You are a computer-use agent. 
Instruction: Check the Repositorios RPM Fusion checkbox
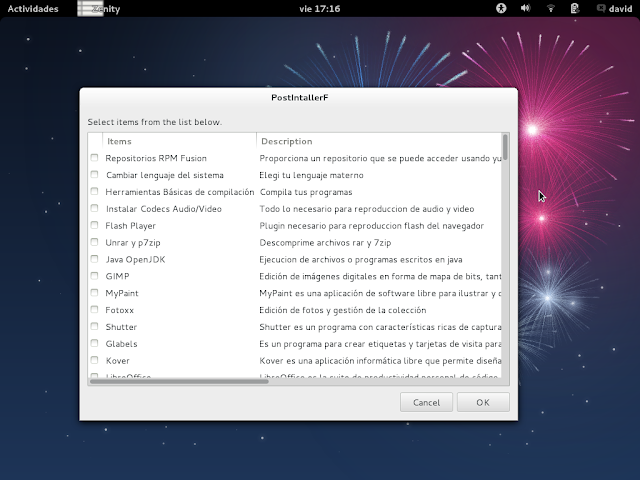tap(94, 158)
